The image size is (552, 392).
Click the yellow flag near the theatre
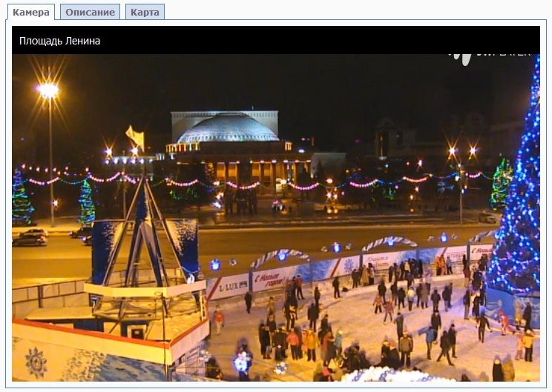(x=135, y=137)
